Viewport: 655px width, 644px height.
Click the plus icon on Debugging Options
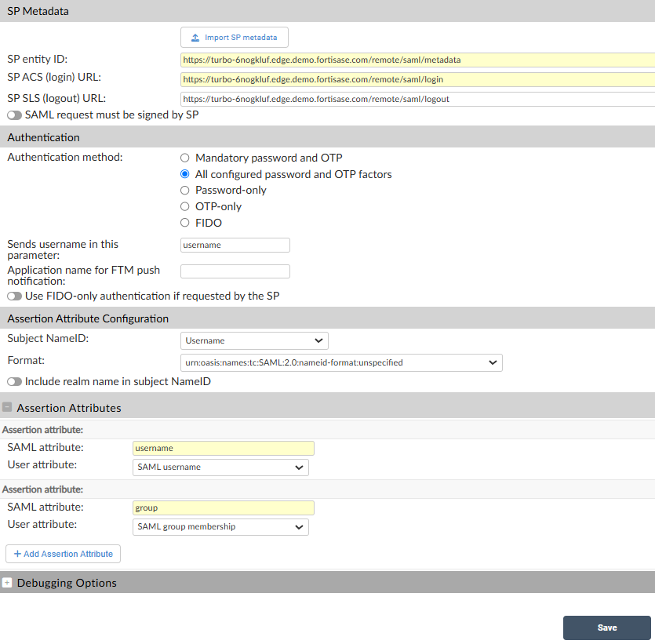[x=7, y=583]
